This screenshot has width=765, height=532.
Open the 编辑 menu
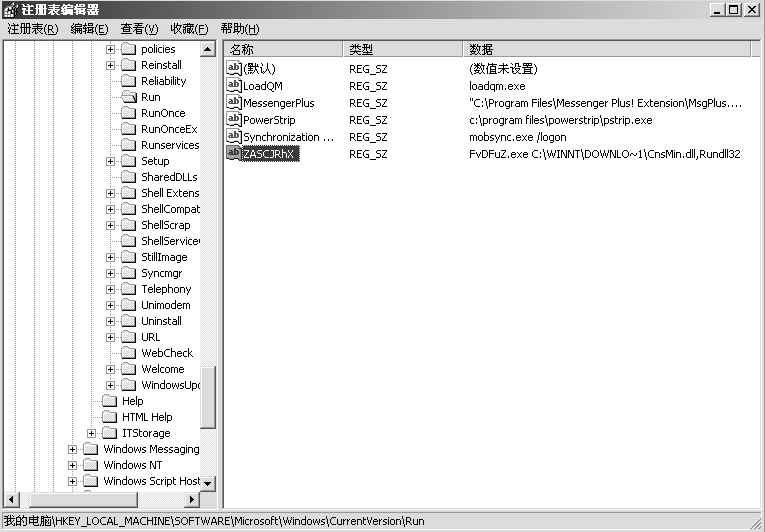click(89, 29)
